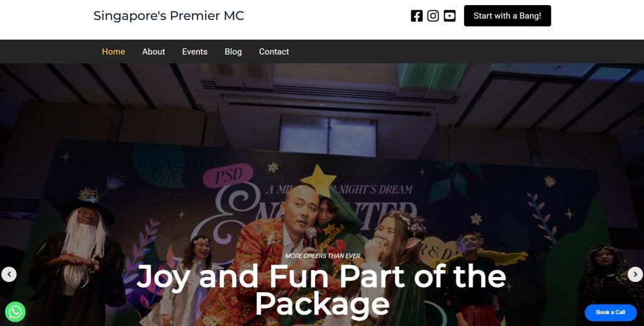Click the microphone held by the MC
The image size is (644, 326).
(x=311, y=237)
